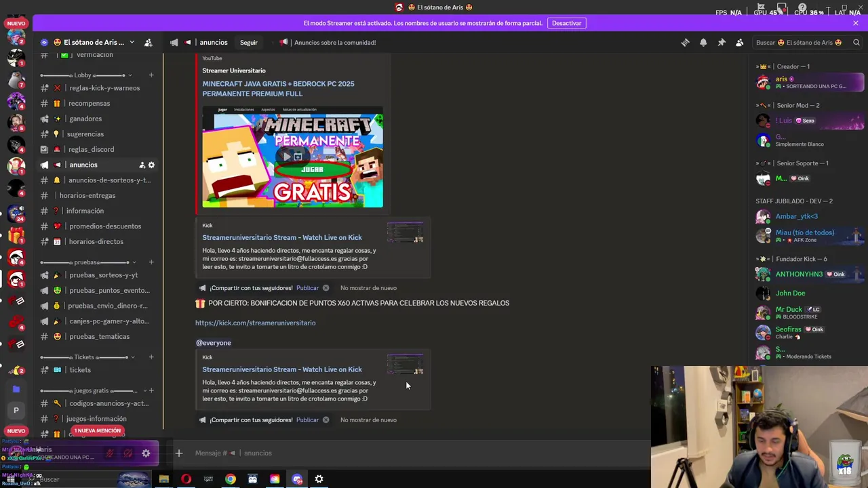Viewport: 868px width, 488px height.
Task: Open the pruebas_sorteos-y-yt channel
Action: click(97, 275)
